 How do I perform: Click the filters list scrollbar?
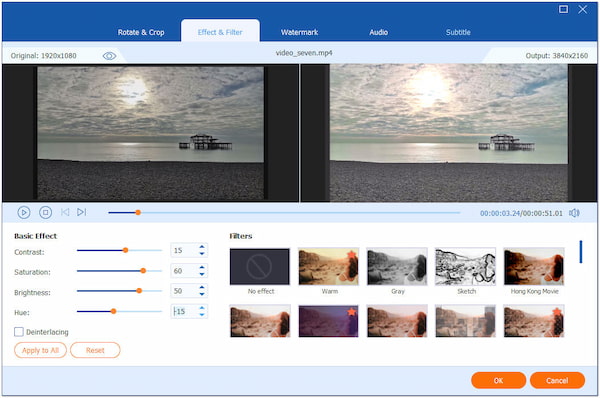(581, 252)
